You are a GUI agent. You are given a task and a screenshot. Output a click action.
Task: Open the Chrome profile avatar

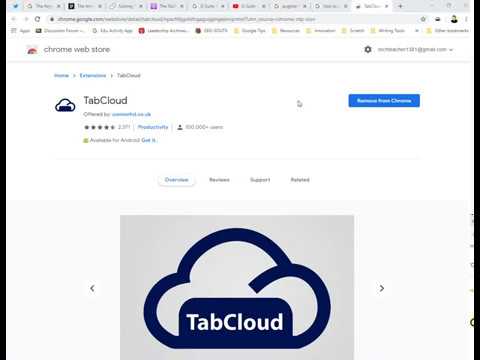click(x=454, y=19)
